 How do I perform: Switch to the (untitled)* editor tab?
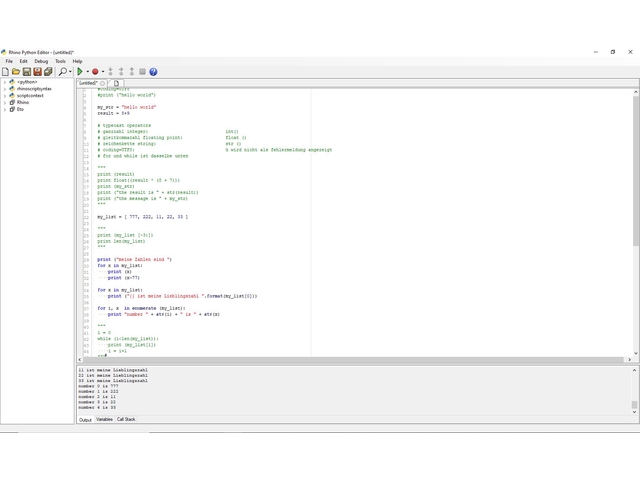pos(88,83)
